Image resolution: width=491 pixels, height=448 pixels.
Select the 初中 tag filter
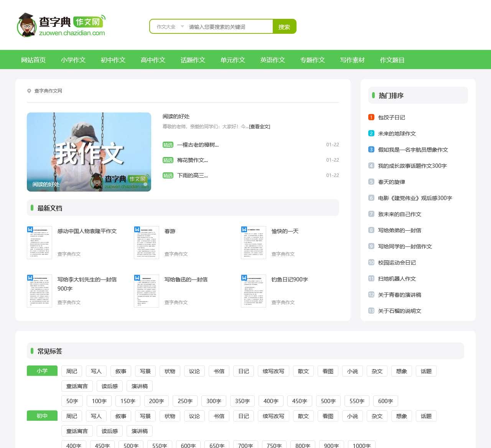point(42,416)
